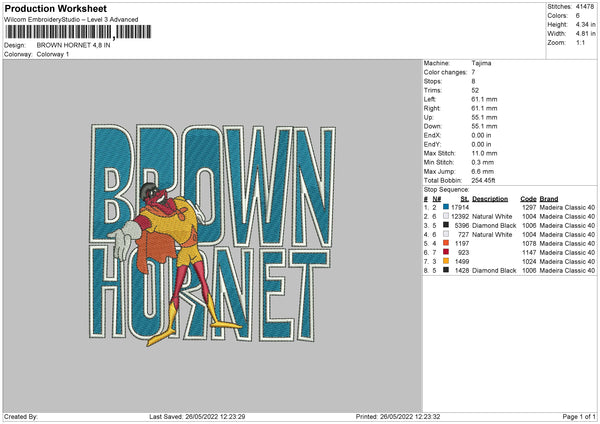The image size is (600, 424).
Task: Click the Up value 55.1 mm
Action: click(x=484, y=117)
